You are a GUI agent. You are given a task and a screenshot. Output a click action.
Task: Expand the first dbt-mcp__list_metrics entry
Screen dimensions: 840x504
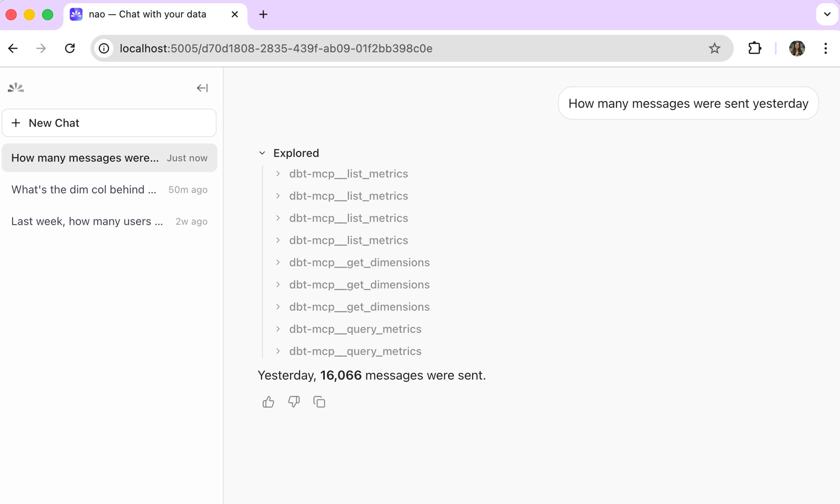pyautogui.click(x=278, y=173)
